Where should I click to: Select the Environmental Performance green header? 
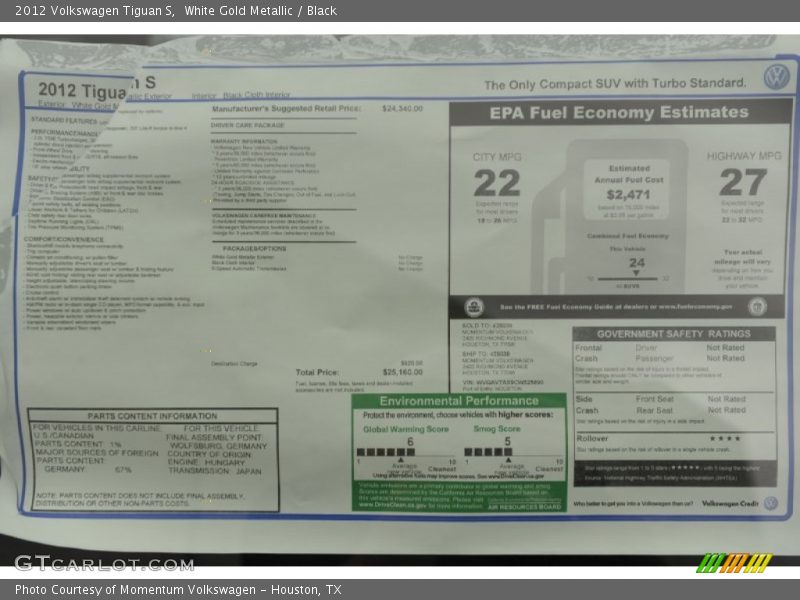click(459, 401)
